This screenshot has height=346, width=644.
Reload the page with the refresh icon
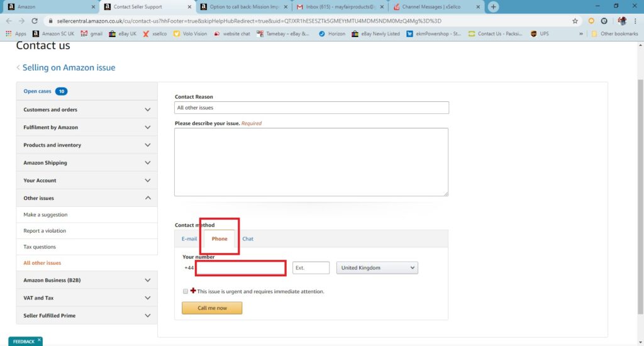(35, 21)
